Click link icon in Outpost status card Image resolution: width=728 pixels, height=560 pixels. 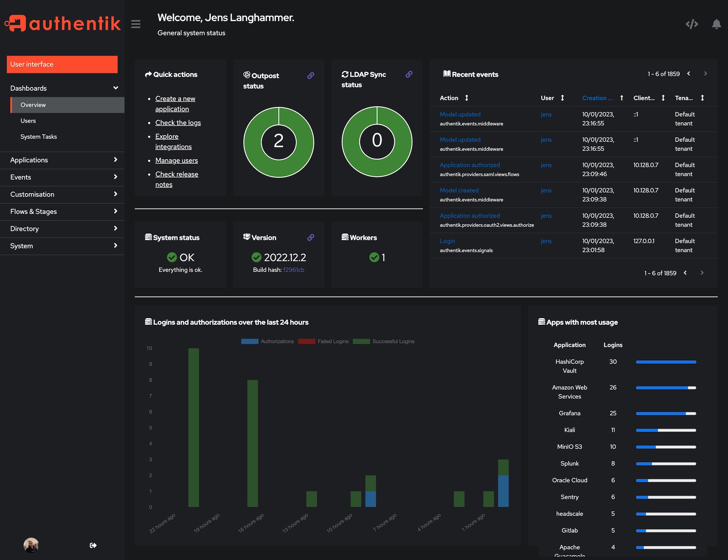point(311,76)
